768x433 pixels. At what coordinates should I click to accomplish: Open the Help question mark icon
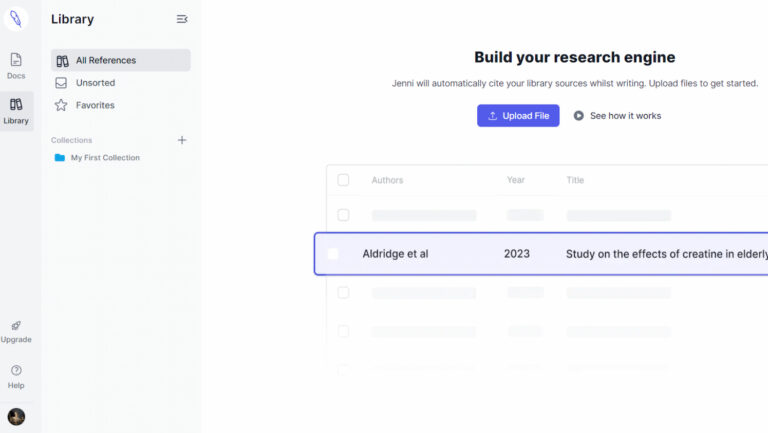[x=16, y=371]
